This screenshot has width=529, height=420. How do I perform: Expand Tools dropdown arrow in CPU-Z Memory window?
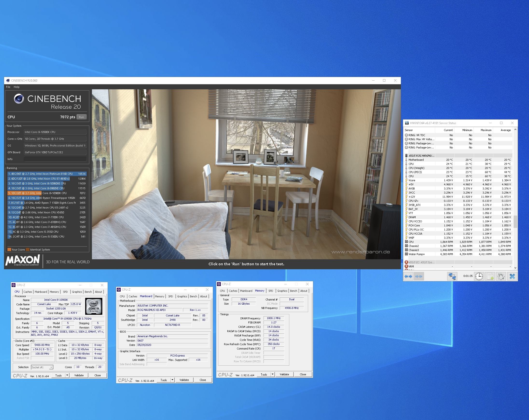click(x=272, y=374)
